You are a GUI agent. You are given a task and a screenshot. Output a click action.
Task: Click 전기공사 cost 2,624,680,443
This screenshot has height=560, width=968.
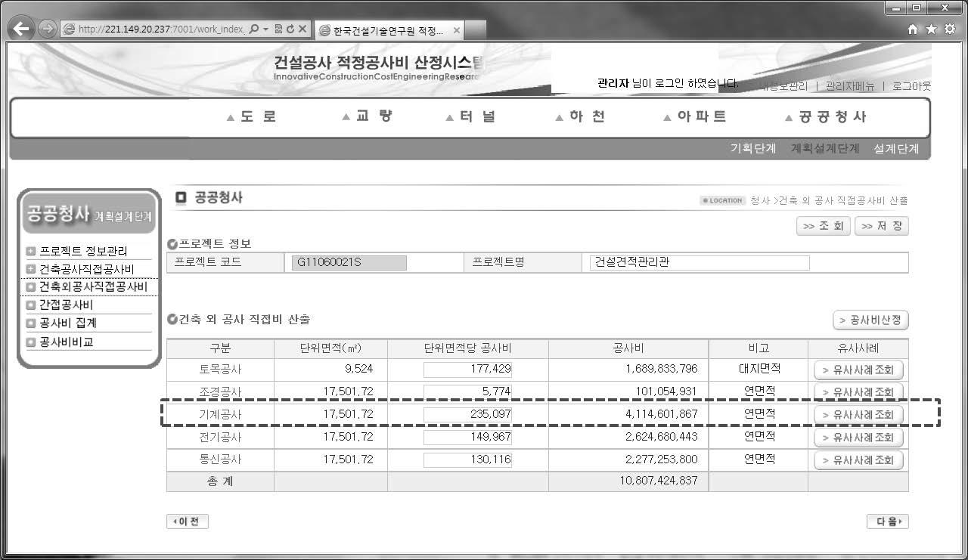click(x=662, y=437)
